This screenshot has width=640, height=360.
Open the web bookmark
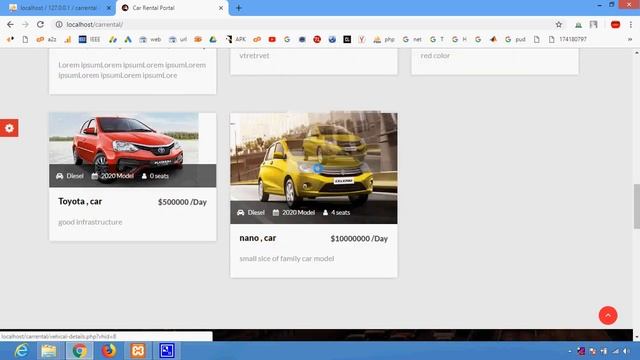151,39
